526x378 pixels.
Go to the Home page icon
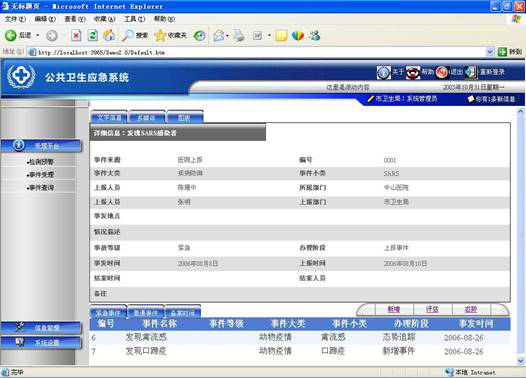(109, 35)
